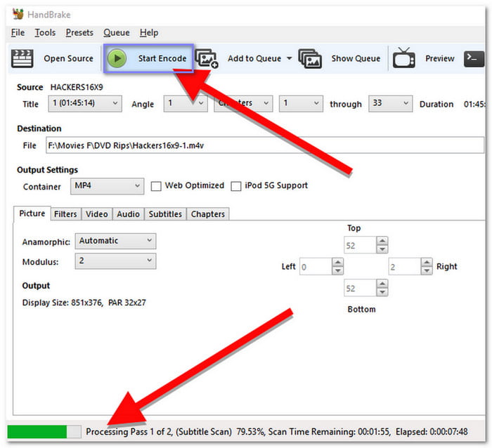
Task: Expand the Title dropdown showing 1 (01:45:14)
Action: (85, 103)
